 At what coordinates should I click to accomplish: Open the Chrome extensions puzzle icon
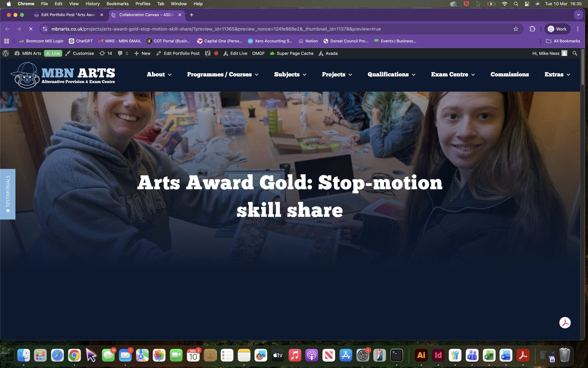[x=532, y=29]
